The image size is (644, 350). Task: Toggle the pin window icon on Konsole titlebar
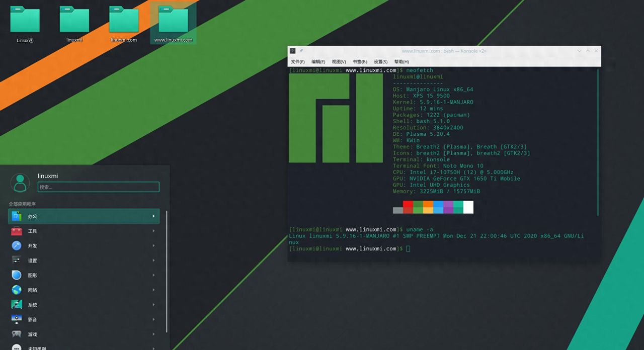pos(301,50)
